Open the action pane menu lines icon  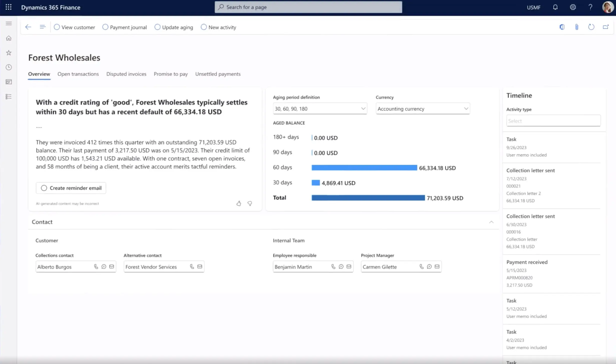pyautogui.click(x=43, y=27)
